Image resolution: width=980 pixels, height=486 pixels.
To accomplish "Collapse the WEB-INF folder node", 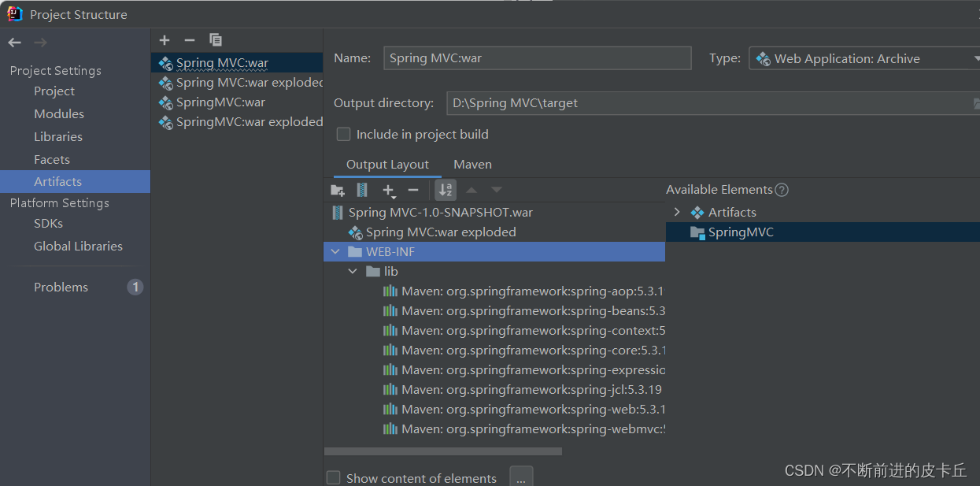I will coord(336,251).
